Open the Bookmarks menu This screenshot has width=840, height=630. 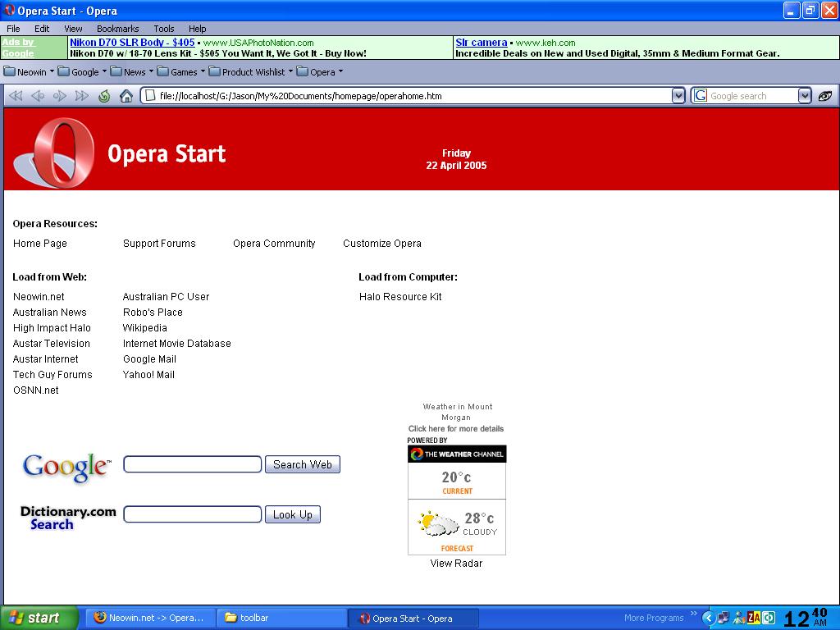118,29
